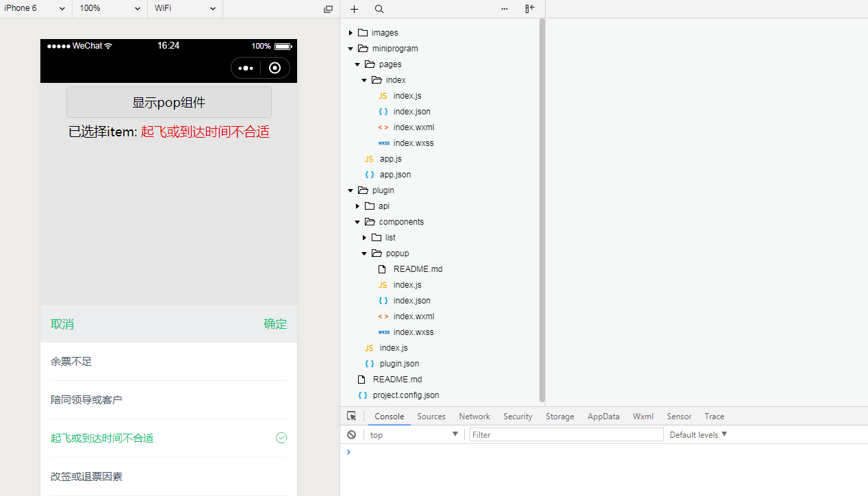Switch to the Network tab

click(474, 416)
